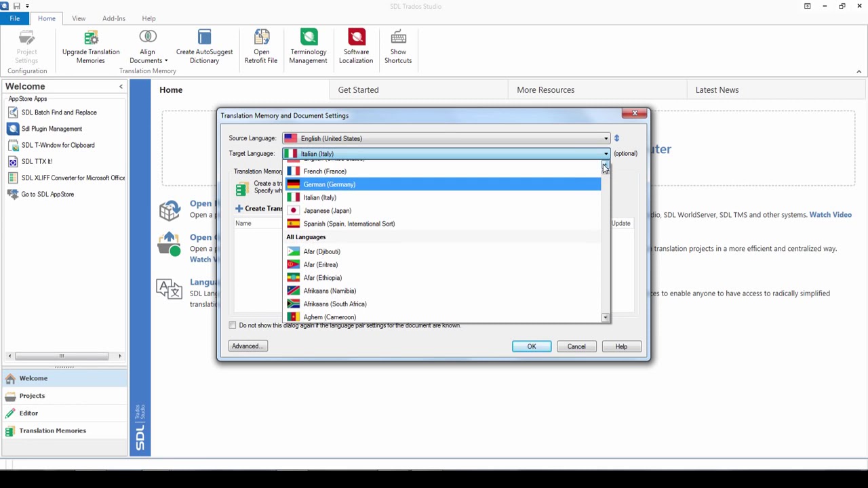
Task: Click the navigation pane horizontal scrollbar
Action: point(61,356)
